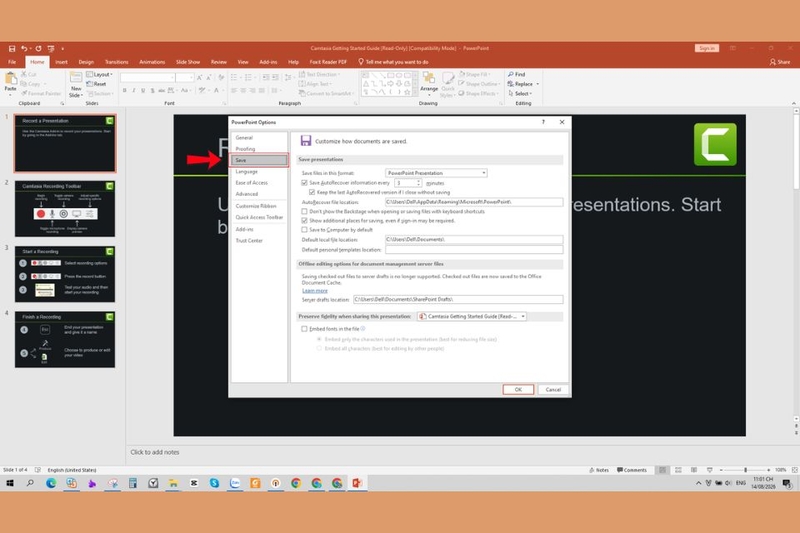Open the Layout dropdown in Slides group
This screenshot has height=533, width=800.
pyautogui.click(x=99, y=74)
